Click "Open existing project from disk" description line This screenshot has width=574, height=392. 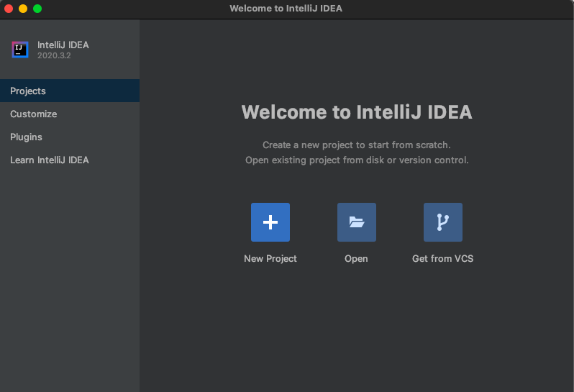(357, 160)
